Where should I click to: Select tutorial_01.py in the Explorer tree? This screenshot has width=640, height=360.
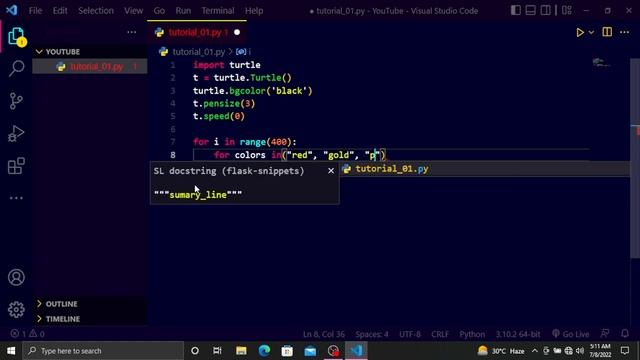(x=90, y=67)
